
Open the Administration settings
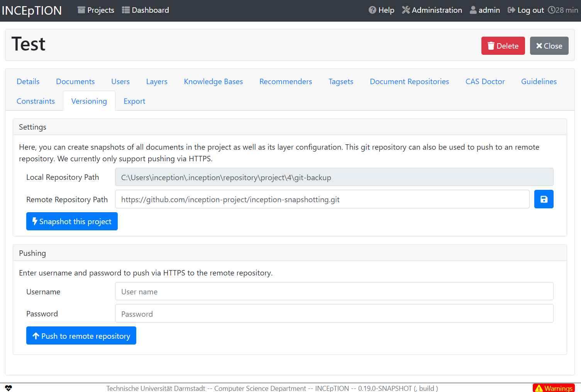(x=432, y=10)
